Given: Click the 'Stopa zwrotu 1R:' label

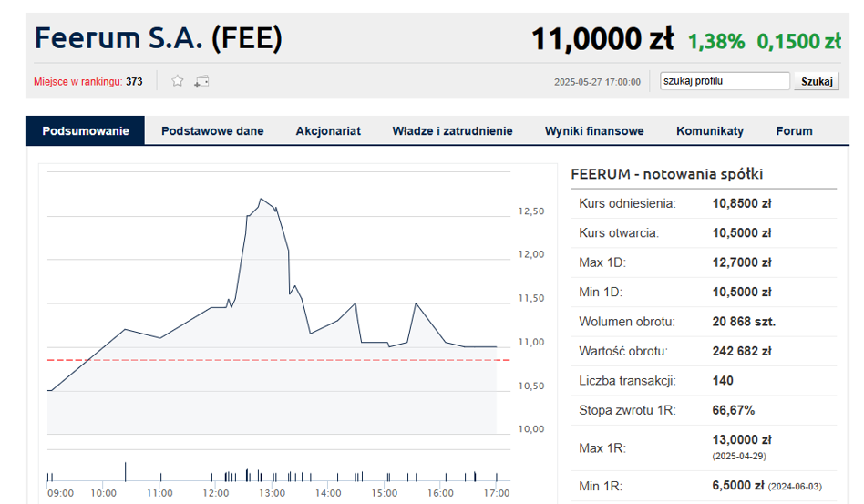Looking at the screenshot, I should click(627, 410).
